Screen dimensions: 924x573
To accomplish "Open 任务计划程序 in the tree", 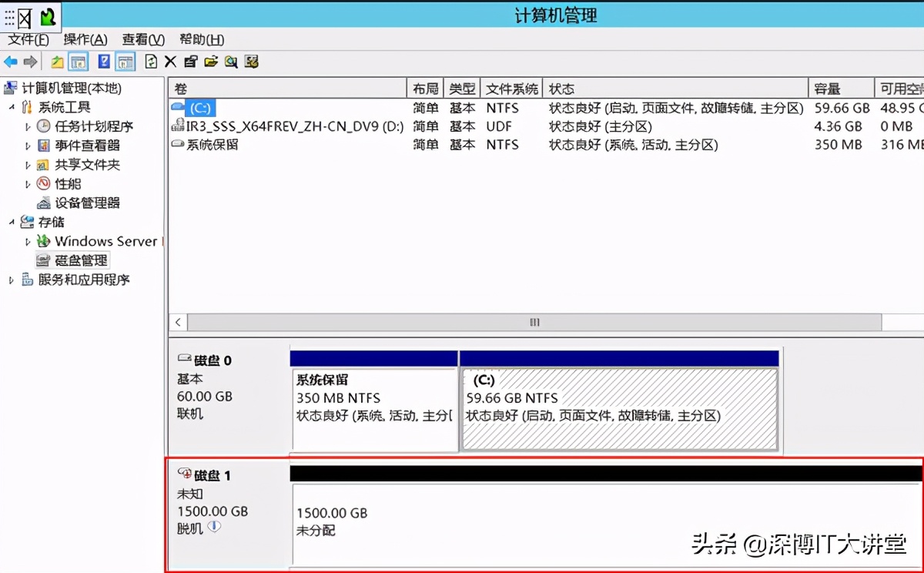I will click(x=92, y=126).
